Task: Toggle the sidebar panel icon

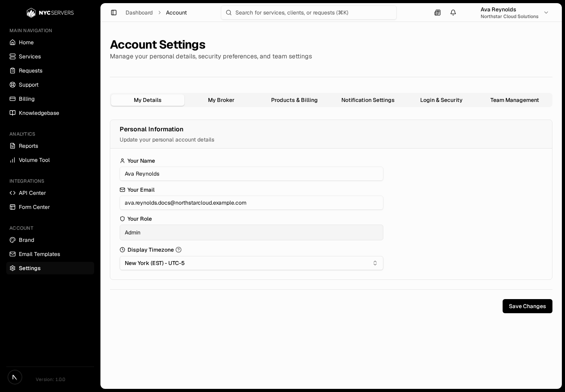Action: click(114, 13)
